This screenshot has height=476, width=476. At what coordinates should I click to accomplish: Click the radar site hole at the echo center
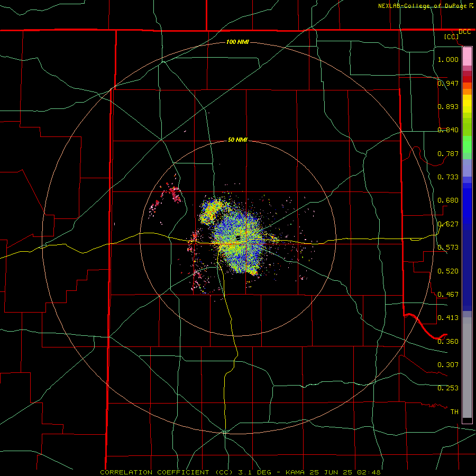[x=239, y=237]
